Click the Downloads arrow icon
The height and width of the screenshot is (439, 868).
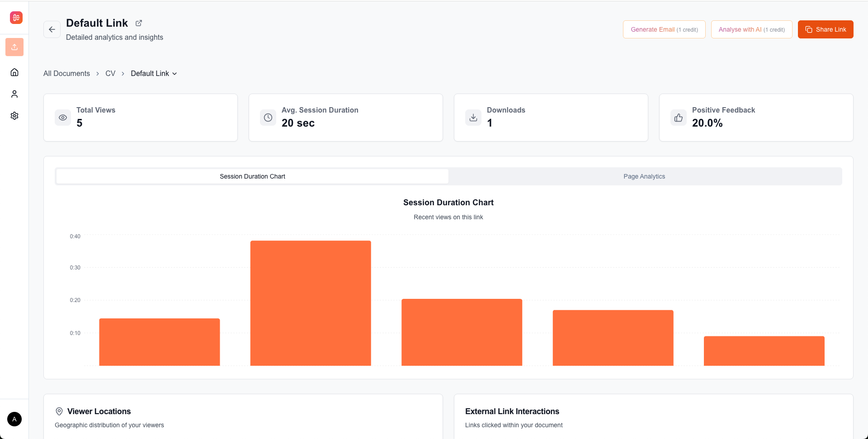pos(473,118)
